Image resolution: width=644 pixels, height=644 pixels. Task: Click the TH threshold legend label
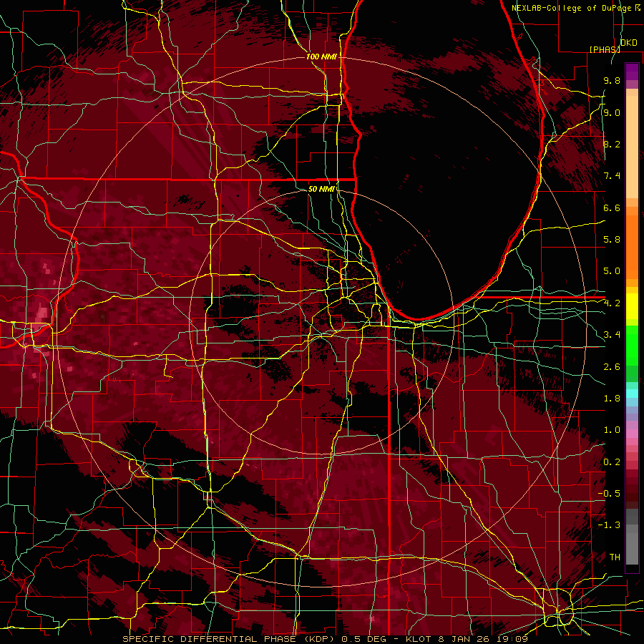pos(615,557)
